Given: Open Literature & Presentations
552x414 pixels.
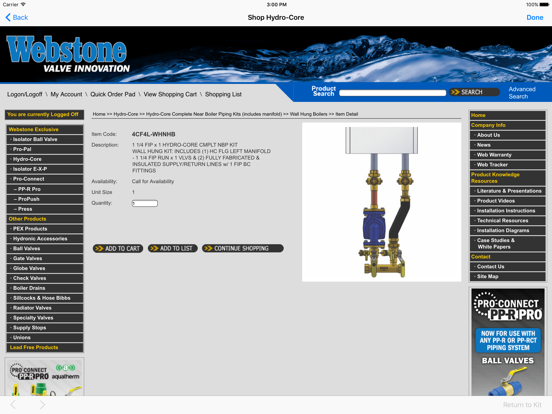Looking at the screenshot, I should pyautogui.click(x=508, y=191).
